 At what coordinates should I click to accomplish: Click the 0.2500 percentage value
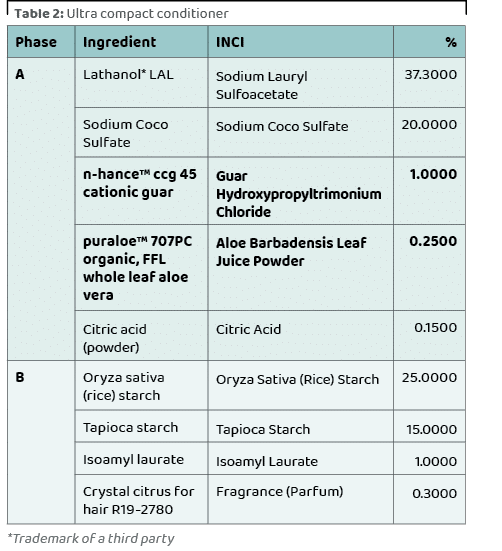pos(433,241)
